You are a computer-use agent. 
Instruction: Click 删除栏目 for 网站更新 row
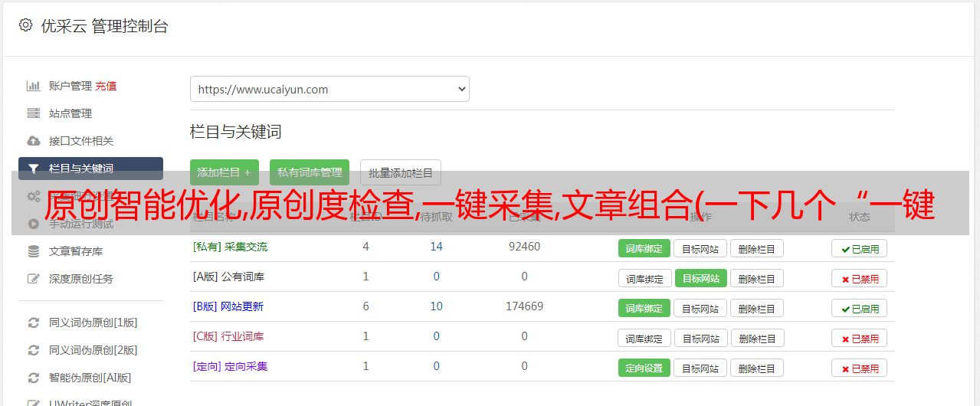pyautogui.click(x=756, y=308)
